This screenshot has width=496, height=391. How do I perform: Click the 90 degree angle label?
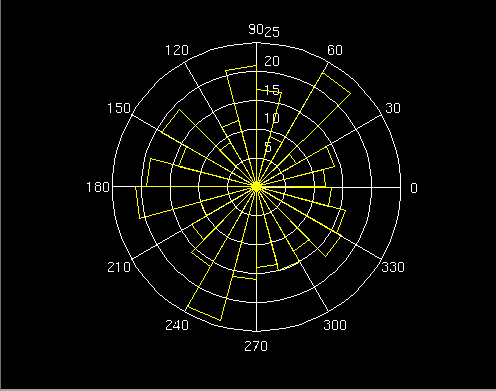pos(256,29)
